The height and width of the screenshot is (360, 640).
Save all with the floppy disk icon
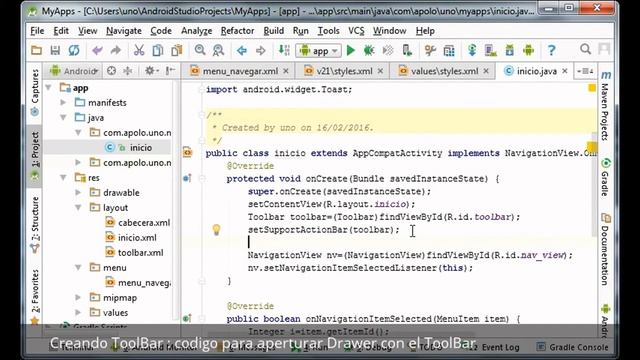[55, 51]
